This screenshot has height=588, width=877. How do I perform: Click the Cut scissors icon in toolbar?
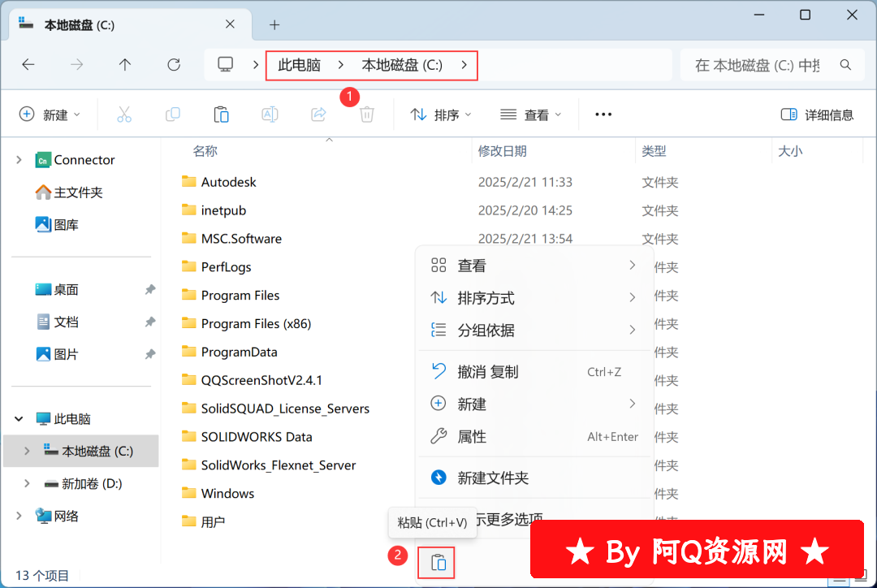pos(124,115)
